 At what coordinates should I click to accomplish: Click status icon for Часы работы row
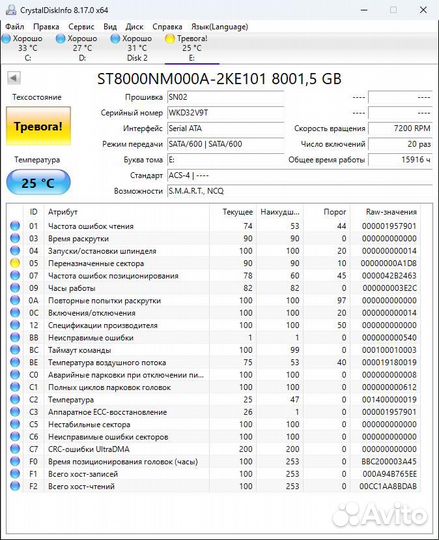tap(15, 288)
